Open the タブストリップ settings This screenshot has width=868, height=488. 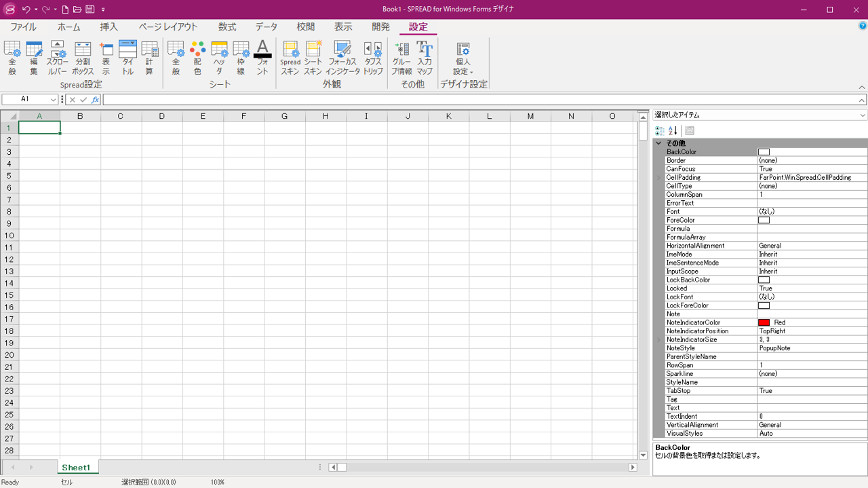[373, 58]
